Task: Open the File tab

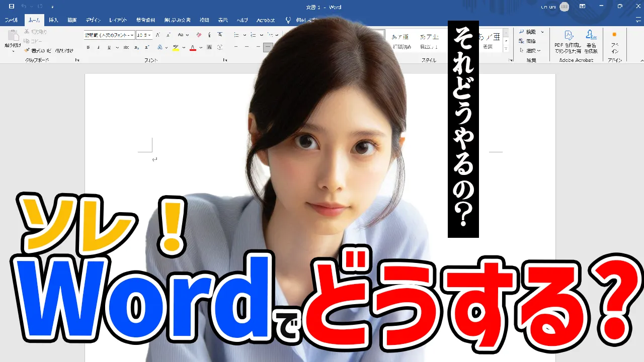Action: tap(11, 20)
